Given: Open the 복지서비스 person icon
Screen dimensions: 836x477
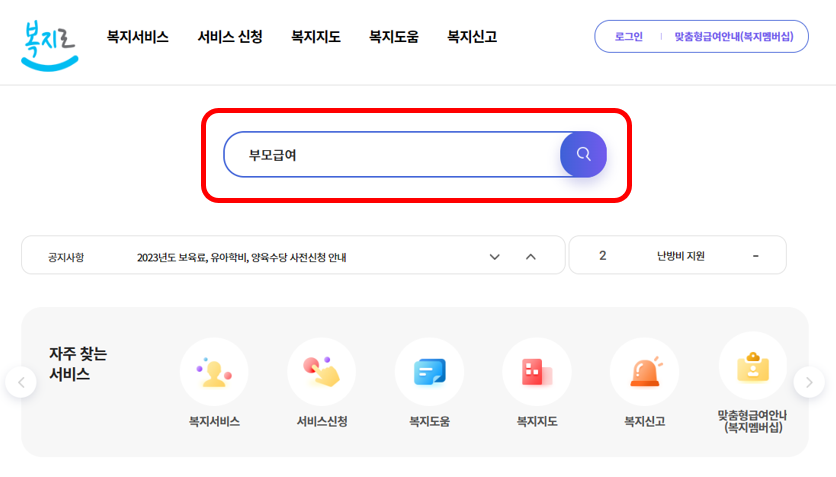Looking at the screenshot, I should tap(214, 372).
